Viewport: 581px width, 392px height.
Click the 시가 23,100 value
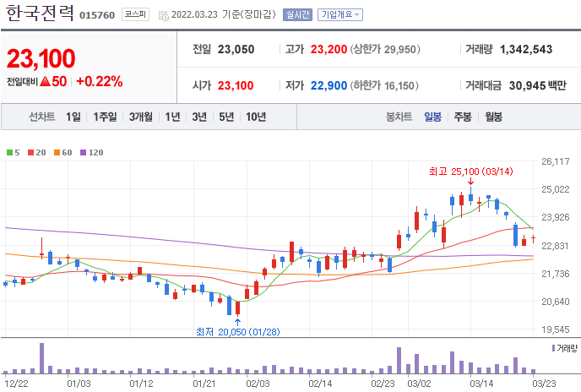click(x=236, y=85)
